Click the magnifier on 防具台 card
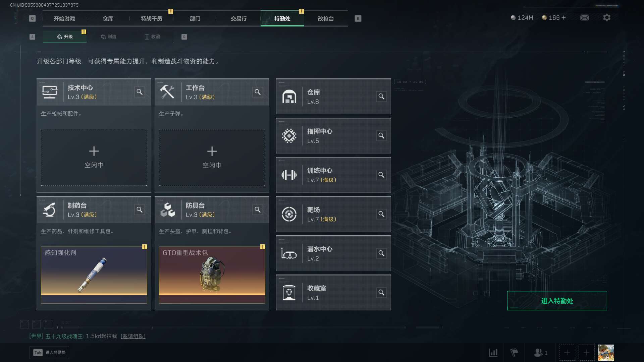The image size is (644, 362). [258, 210]
